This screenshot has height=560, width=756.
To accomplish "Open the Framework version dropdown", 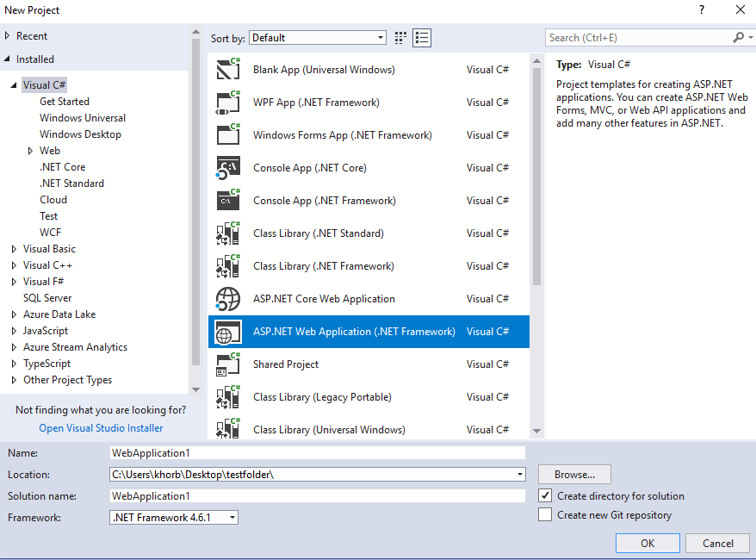I will click(232, 518).
